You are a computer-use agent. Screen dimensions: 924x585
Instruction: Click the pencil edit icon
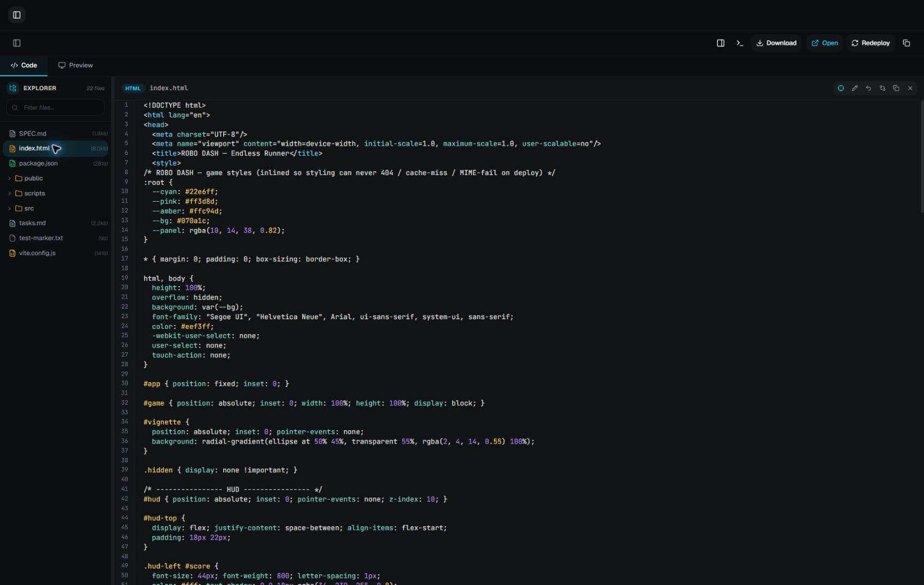point(855,88)
